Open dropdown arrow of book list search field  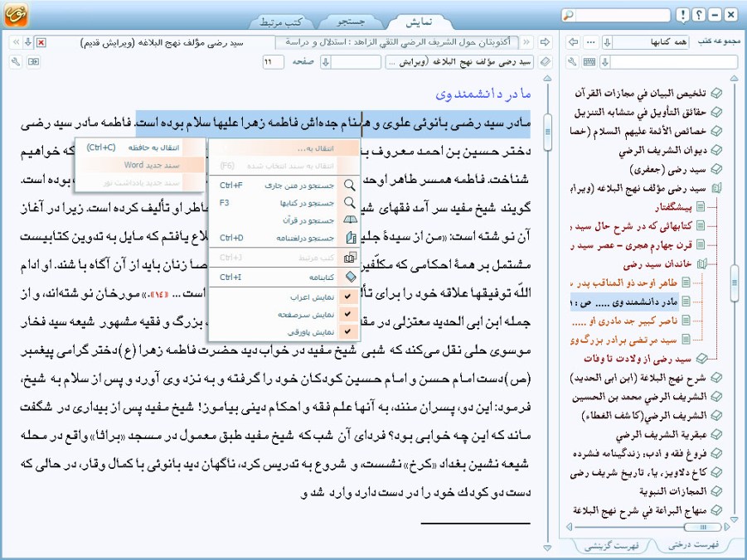605,62
